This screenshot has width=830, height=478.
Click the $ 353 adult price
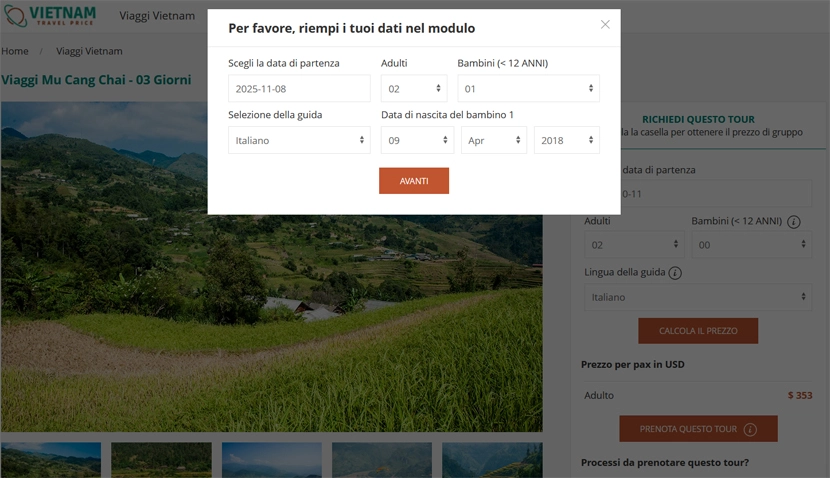(800, 395)
